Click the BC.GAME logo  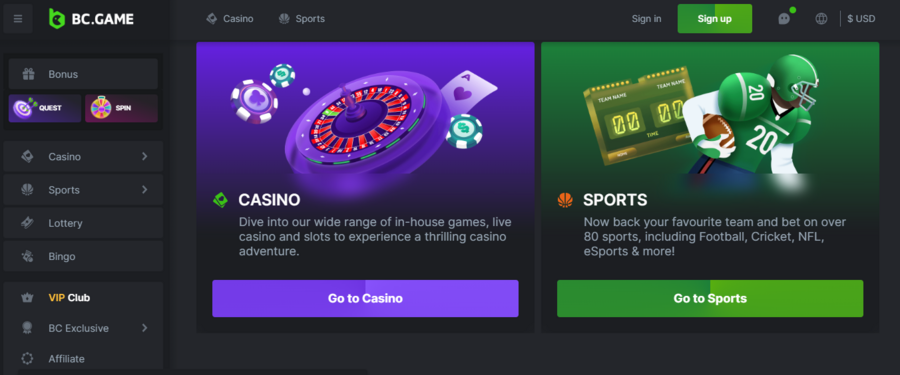[x=91, y=18]
